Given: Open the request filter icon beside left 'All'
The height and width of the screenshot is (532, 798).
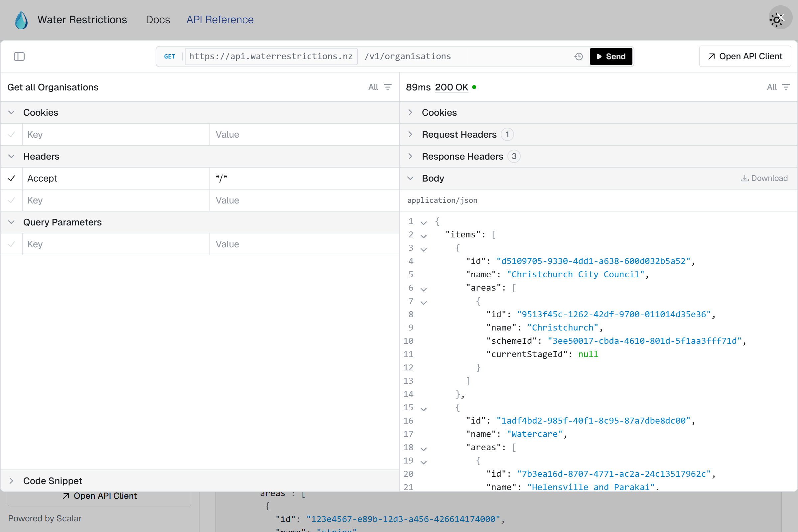Looking at the screenshot, I should [x=388, y=87].
